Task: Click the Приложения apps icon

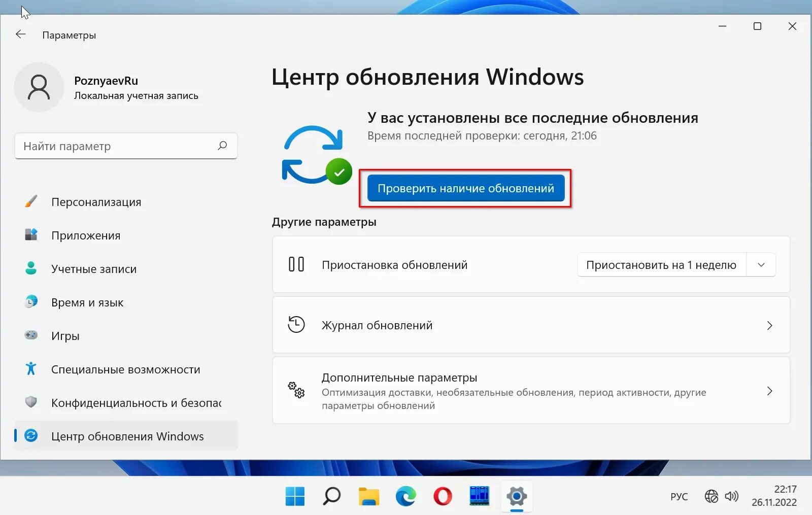Action: coord(31,235)
